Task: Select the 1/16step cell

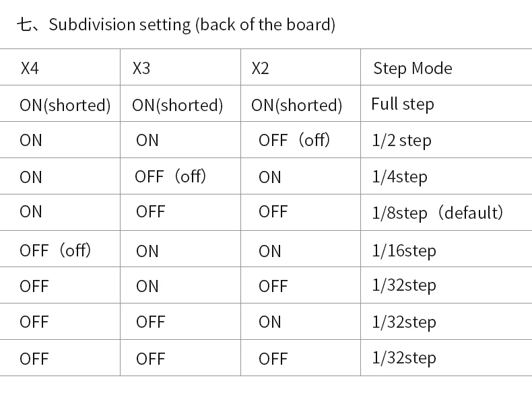Action: click(404, 251)
